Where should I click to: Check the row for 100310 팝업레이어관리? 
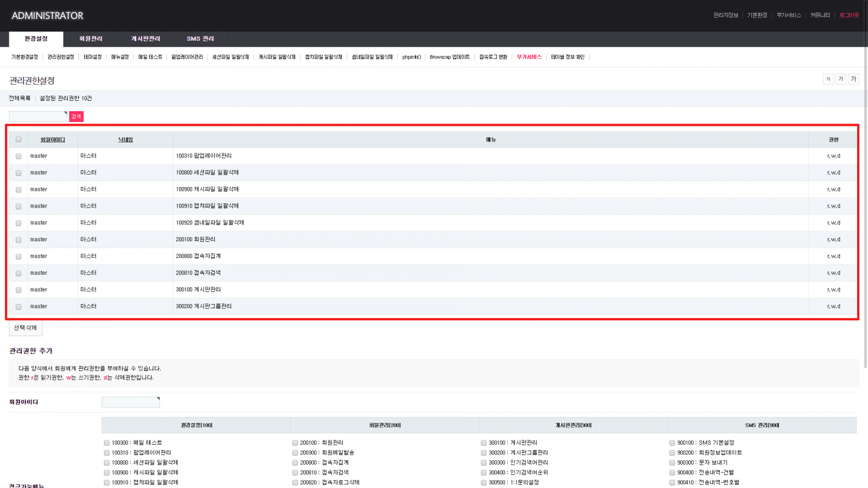coord(18,156)
